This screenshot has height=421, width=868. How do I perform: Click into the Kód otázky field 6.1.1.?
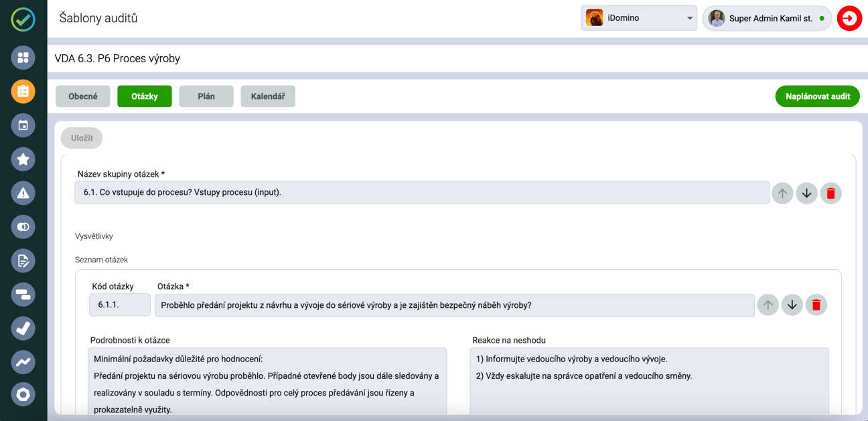pyautogui.click(x=120, y=305)
